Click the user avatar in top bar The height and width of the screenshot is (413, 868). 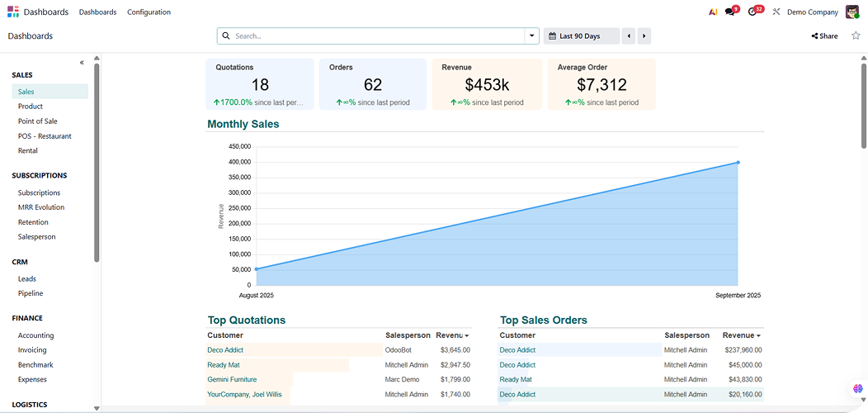(852, 12)
